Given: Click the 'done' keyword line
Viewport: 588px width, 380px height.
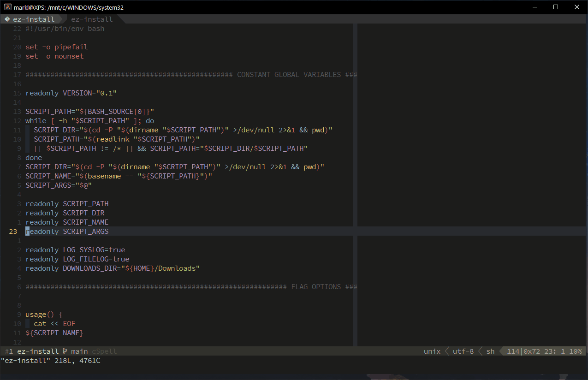Looking at the screenshot, I should [34, 158].
